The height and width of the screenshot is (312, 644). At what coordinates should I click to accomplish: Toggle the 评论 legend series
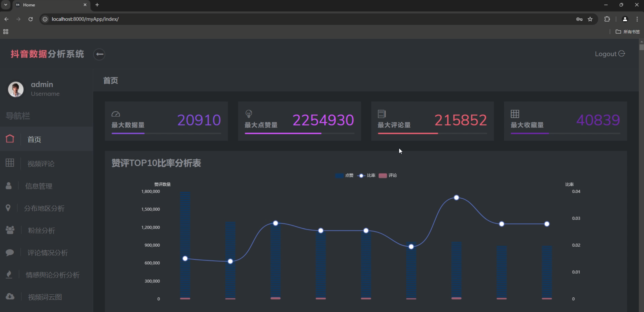tap(388, 175)
